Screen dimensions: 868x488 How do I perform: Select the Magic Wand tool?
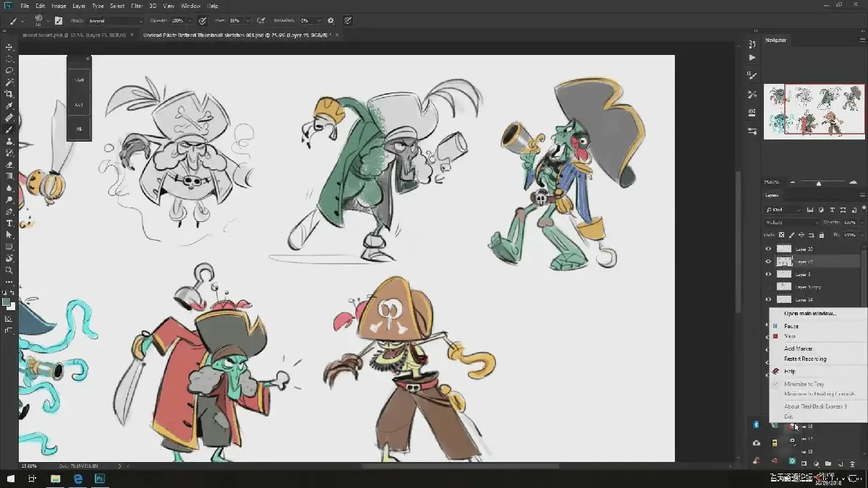click(9, 82)
